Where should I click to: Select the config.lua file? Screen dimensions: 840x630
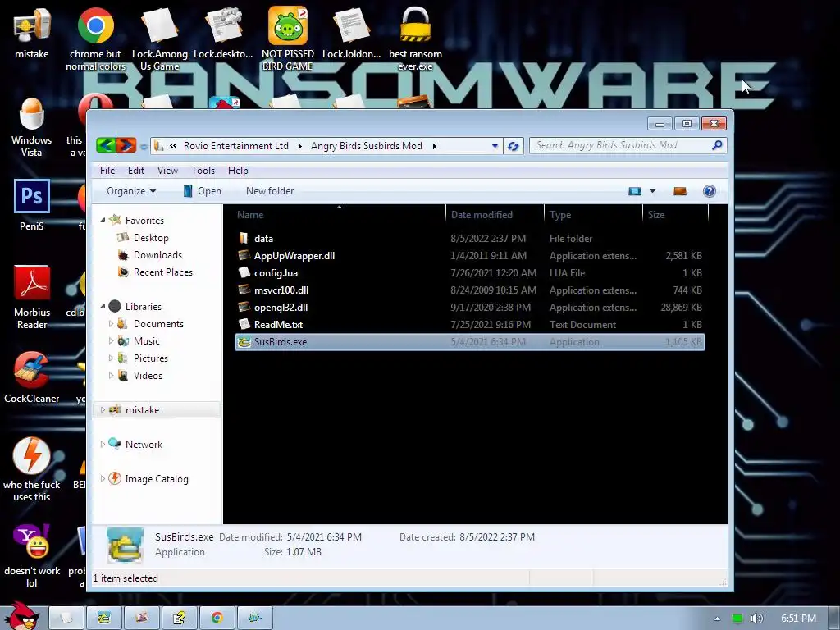[470, 272]
